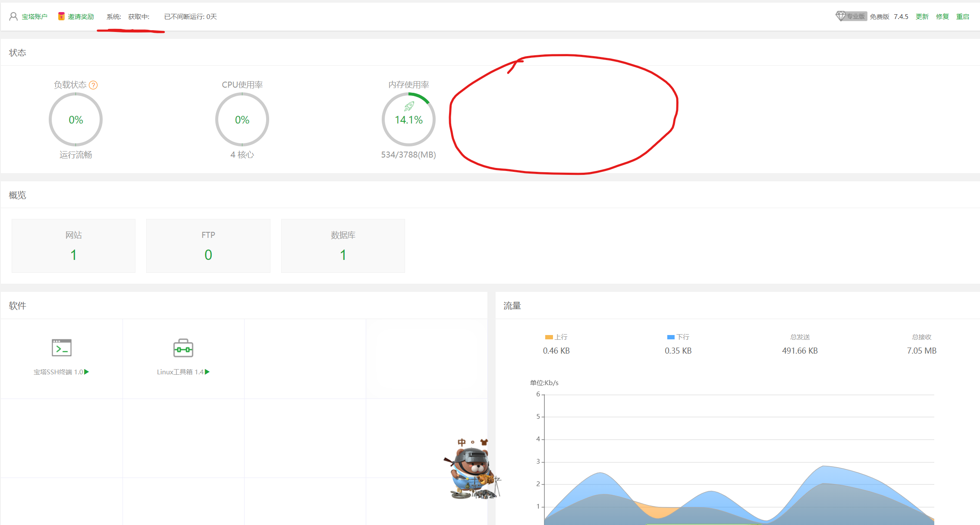Click the 修复 link

click(942, 16)
